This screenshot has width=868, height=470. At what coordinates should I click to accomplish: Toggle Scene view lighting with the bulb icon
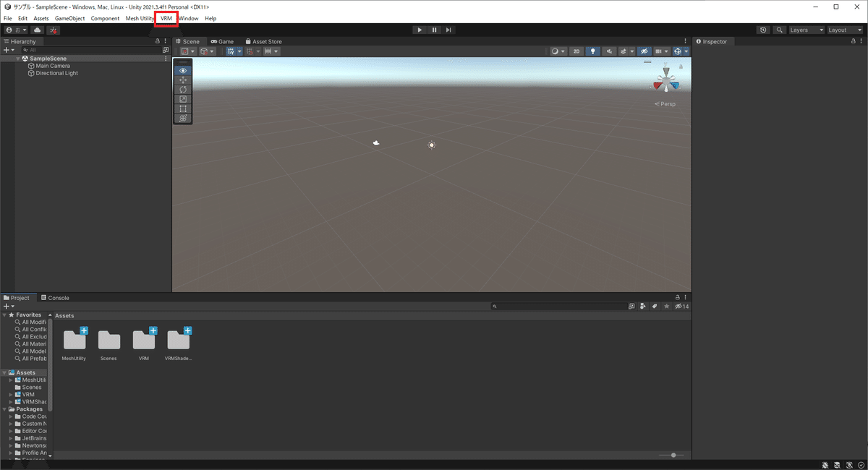pos(593,51)
